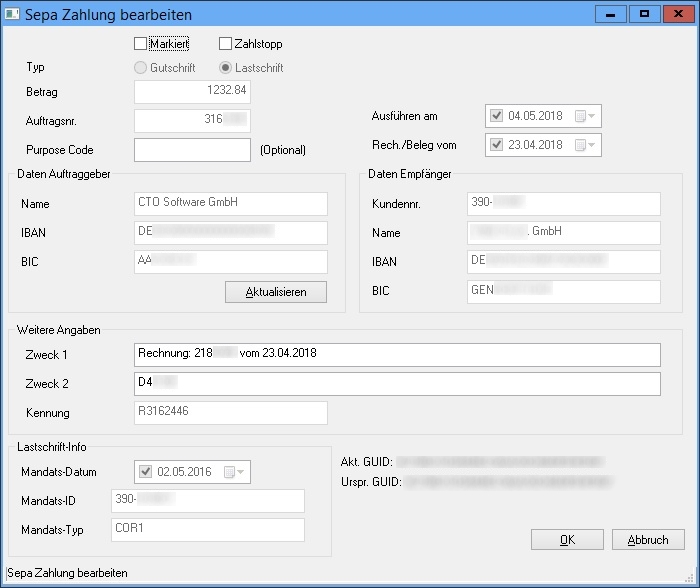Cancel with the Abbruch button
This screenshot has height=588, width=700.
tap(648, 540)
